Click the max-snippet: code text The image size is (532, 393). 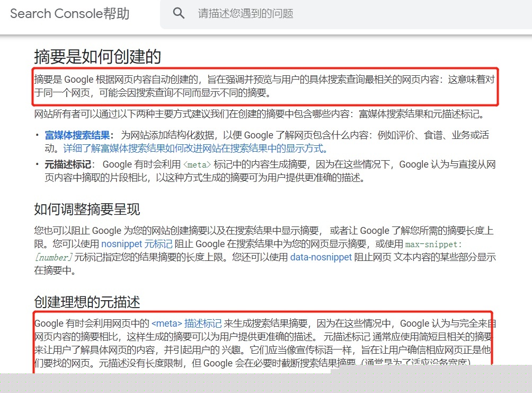click(x=433, y=244)
